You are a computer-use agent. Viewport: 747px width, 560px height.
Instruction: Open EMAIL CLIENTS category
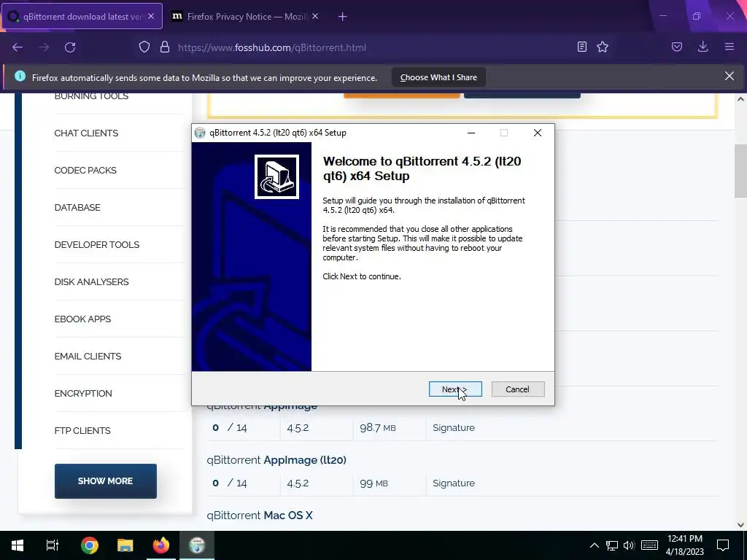point(88,356)
